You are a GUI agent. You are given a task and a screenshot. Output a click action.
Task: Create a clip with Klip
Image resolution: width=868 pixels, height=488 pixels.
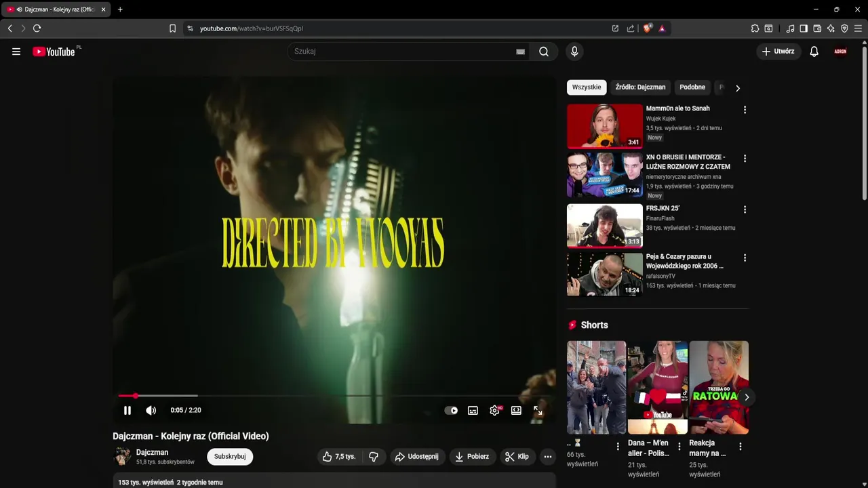click(517, 457)
